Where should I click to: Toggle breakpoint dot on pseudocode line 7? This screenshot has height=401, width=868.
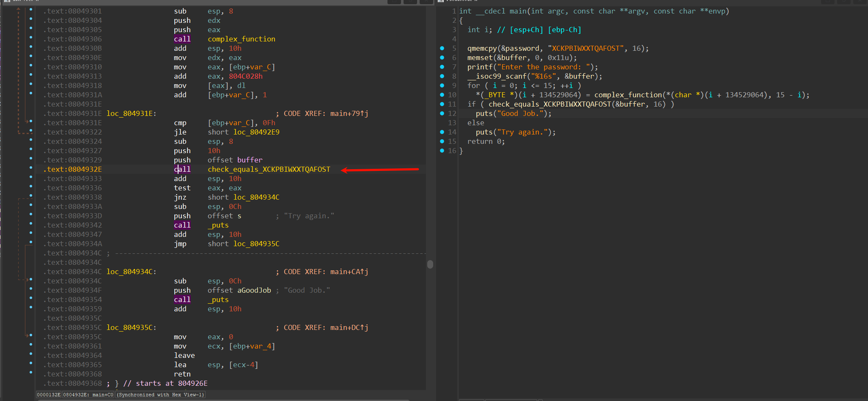(x=442, y=67)
